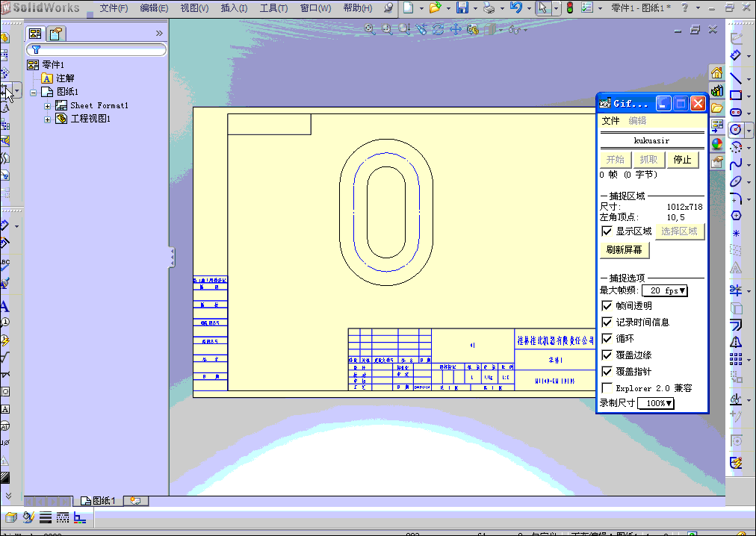Click the 刷新屏幕 button
This screenshot has height=536, width=756.
click(x=625, y=249)
